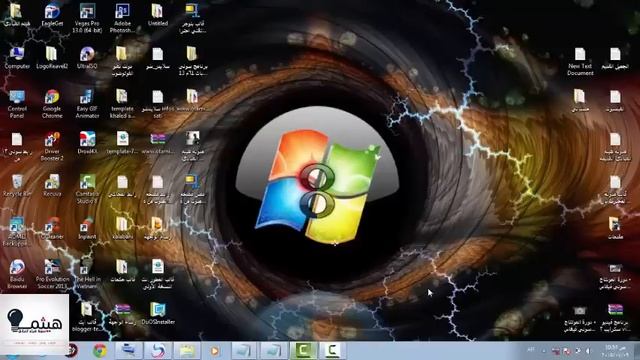The height and width of the screenshot is (360, 640).
Task: Switch to the white Camtasia taskbar button
Action: tap(332, 351)
